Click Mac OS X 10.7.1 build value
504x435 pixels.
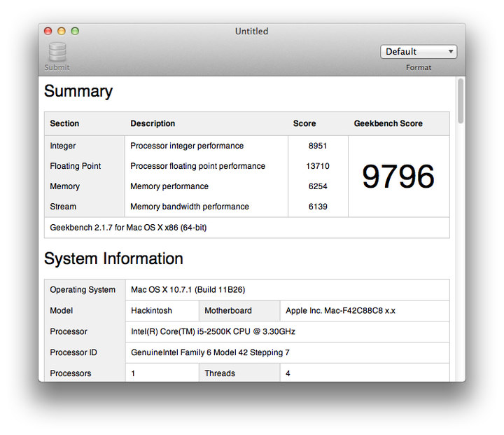(188, 289)
